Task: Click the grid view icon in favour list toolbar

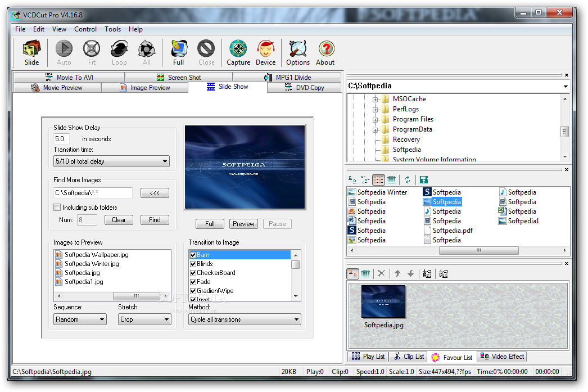Action: pyautogui.click(x=365, y=273)
